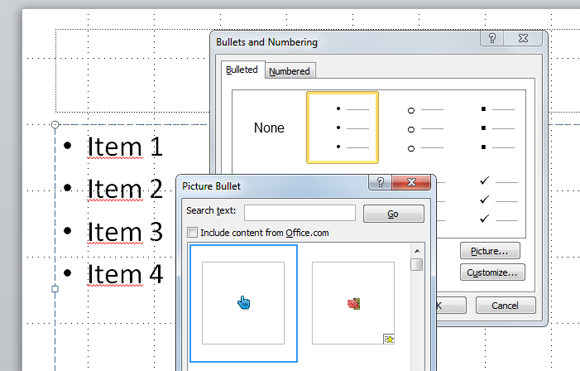Select the hand pointer picture bullet
The height and width of the screenshot is (371, 580).
coord(243,303)
